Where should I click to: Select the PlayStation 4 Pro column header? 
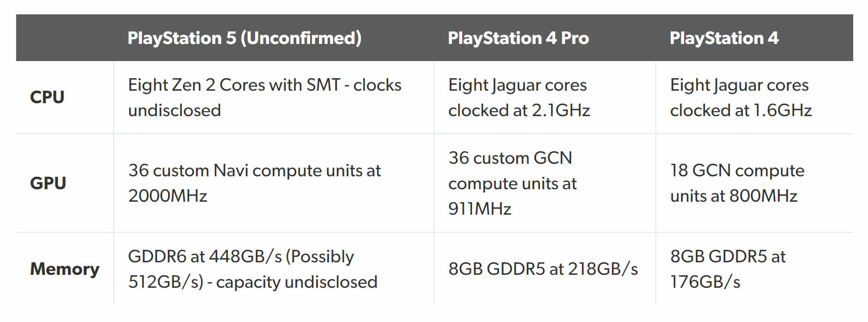(518, 38)
